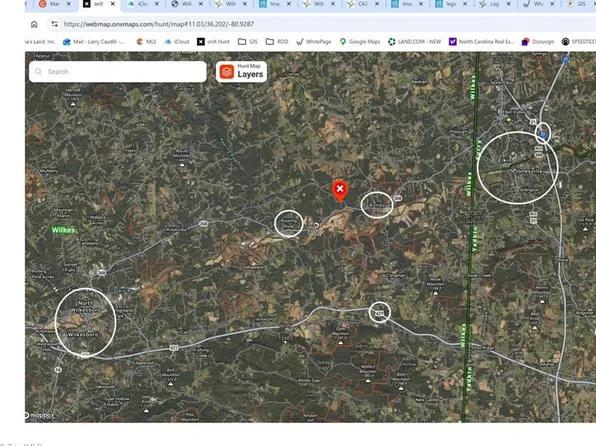Click the orange stacked-layers icon

click(227, 71)
